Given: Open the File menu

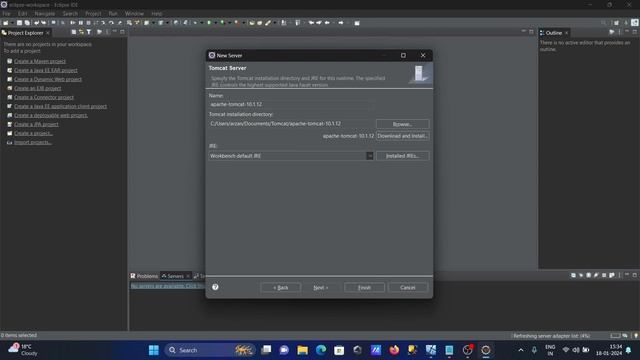Looking at the screenshot, I should (x=7, y=13).
